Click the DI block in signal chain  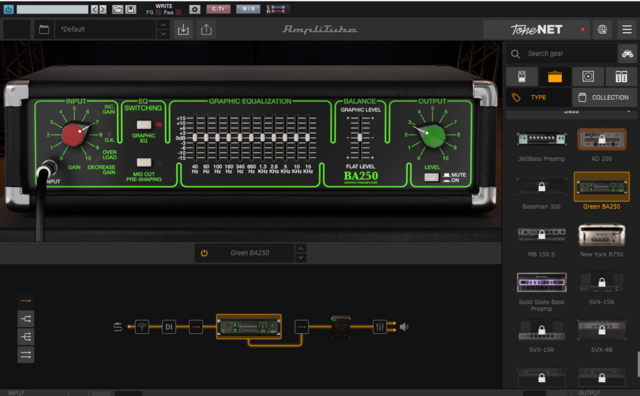tap(169, 327)
